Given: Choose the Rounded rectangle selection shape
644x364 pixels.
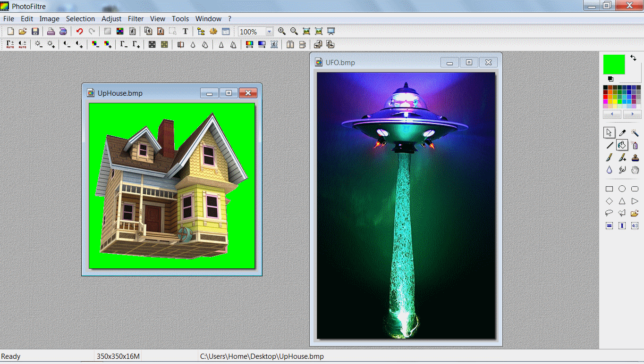Looking at the screenshot, I should [x=635, y=189].
